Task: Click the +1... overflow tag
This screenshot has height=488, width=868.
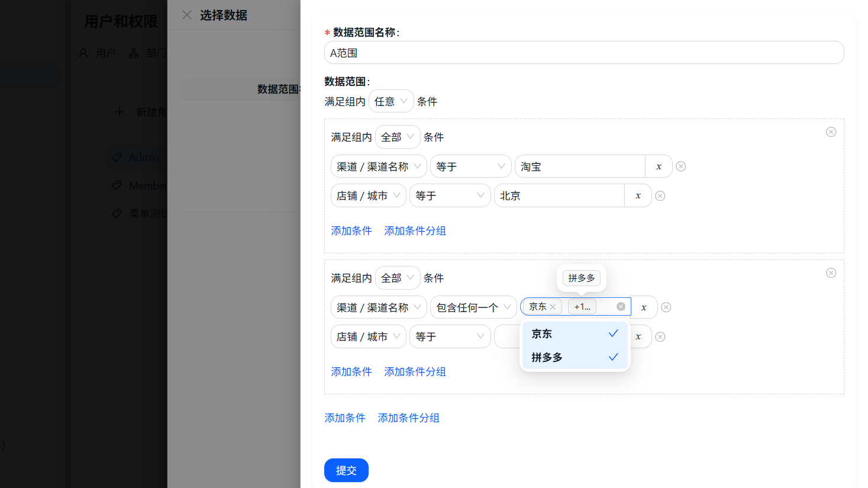Action: (582, 307)
